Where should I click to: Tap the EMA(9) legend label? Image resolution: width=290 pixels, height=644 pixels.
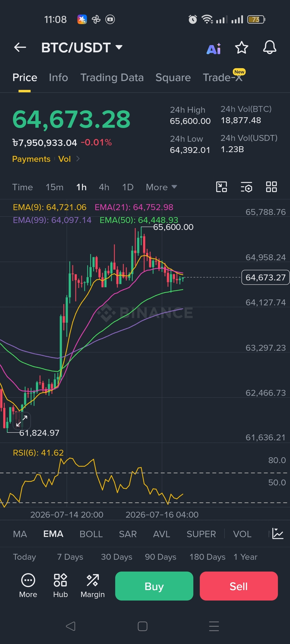[x=50, y=207]
